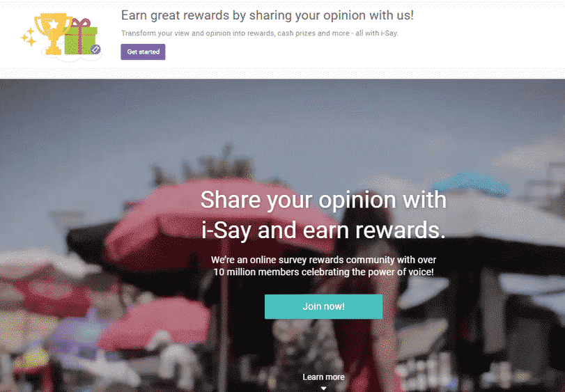The height and width of the screenshot is (392, 565).
Task: Select the Earn great rewards heading
Action: point(268,15)
